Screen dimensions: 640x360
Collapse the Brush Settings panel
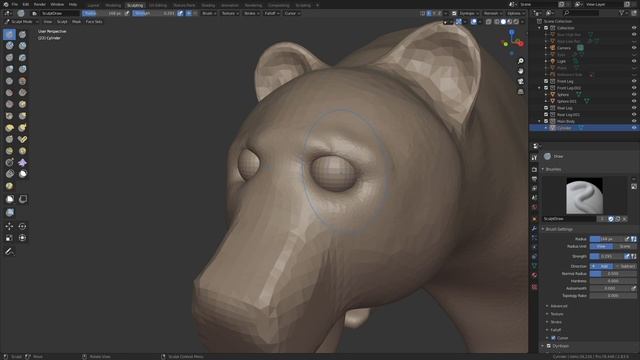558,229
